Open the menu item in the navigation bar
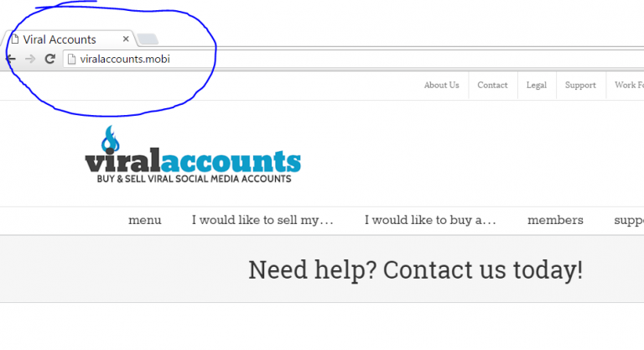 tap(144, 220)
